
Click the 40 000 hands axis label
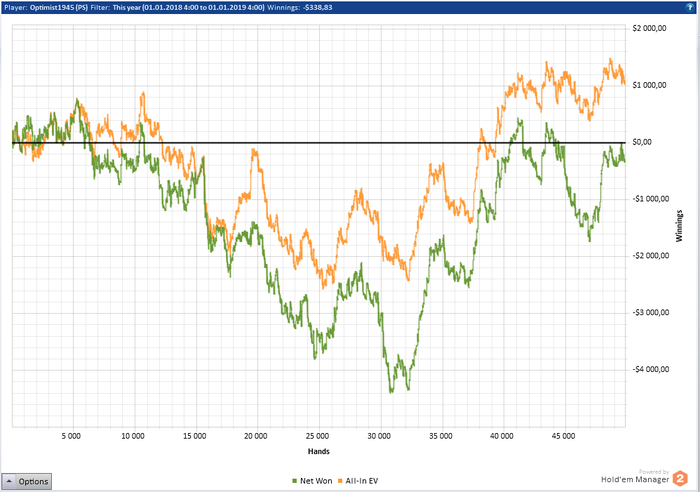pyautogui.click(x=502, y=436)
